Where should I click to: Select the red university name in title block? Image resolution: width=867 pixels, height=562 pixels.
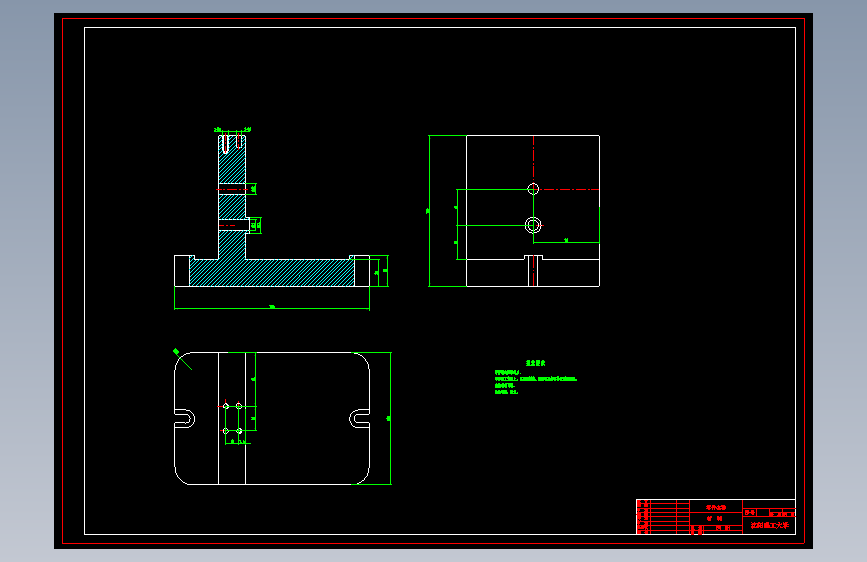pyautogui.click(x=769, y=525)
